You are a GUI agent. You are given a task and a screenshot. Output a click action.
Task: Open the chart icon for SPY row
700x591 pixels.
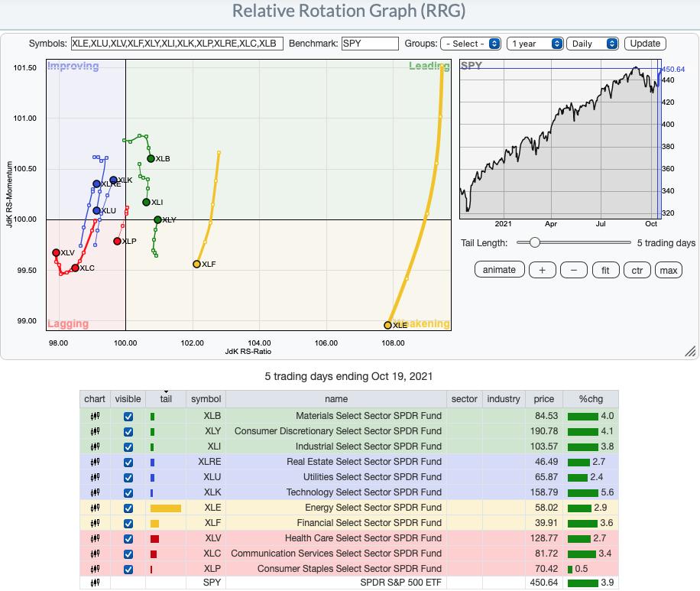[95, 583]
